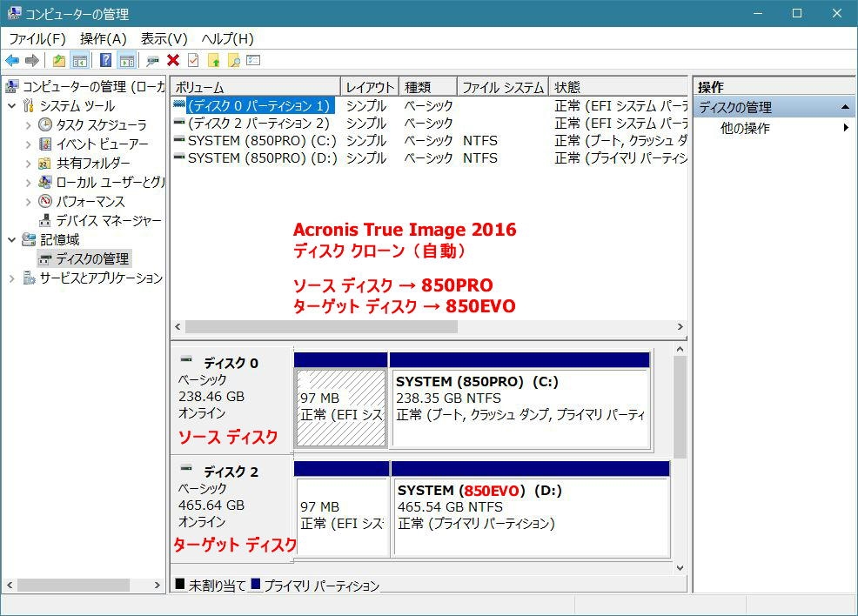Click tree pane scrollbar right arrow
Viewport: 858px width, 616px height.
coord(158,585)
